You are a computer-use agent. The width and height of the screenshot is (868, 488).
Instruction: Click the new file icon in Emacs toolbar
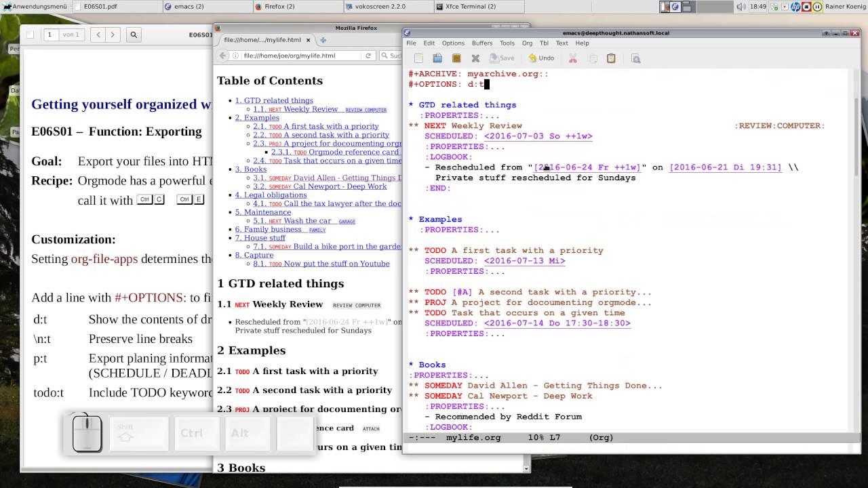point(418,58)
